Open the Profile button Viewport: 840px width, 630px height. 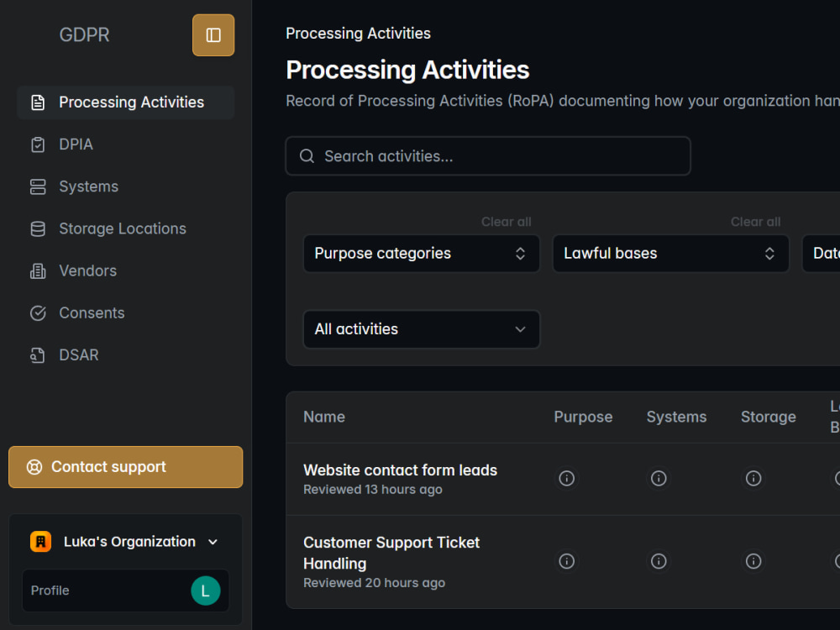tap(126, 591)
